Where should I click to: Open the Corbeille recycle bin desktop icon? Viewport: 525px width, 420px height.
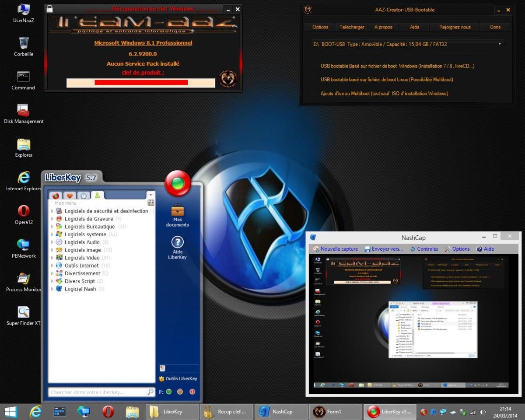point(24,46)
